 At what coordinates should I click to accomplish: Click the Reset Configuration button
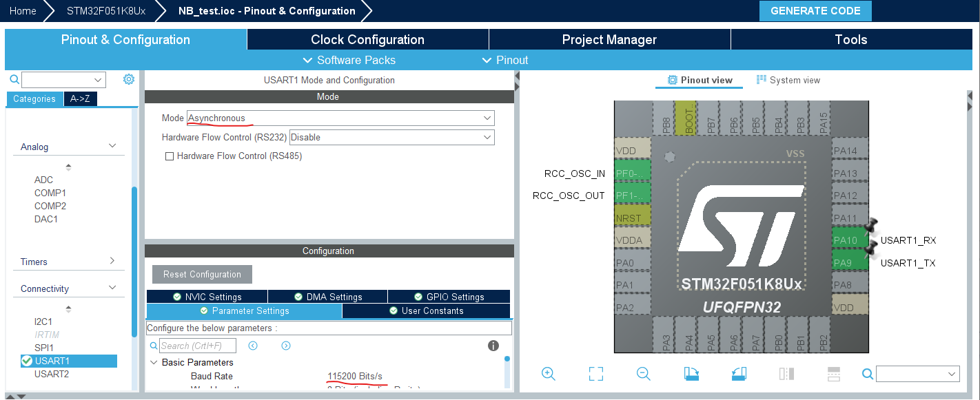pyautogui.click(x=202, y=274)
